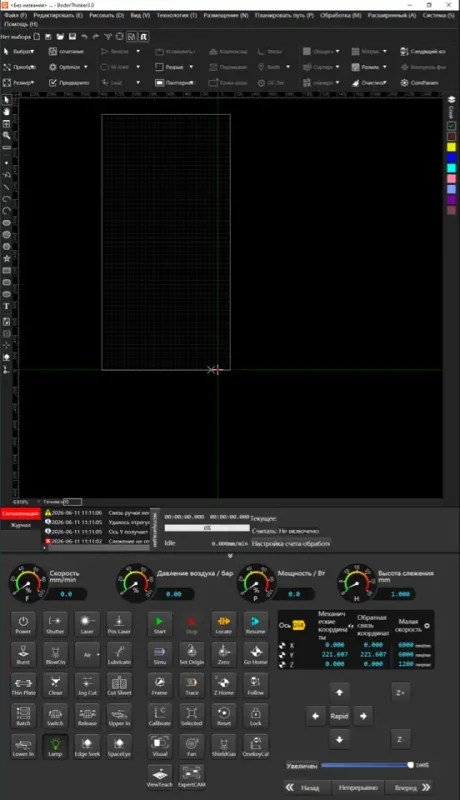The width and height of the screenshot is (460, 800).
Task: Toggle the Lock button
Action: coord(255,716)
